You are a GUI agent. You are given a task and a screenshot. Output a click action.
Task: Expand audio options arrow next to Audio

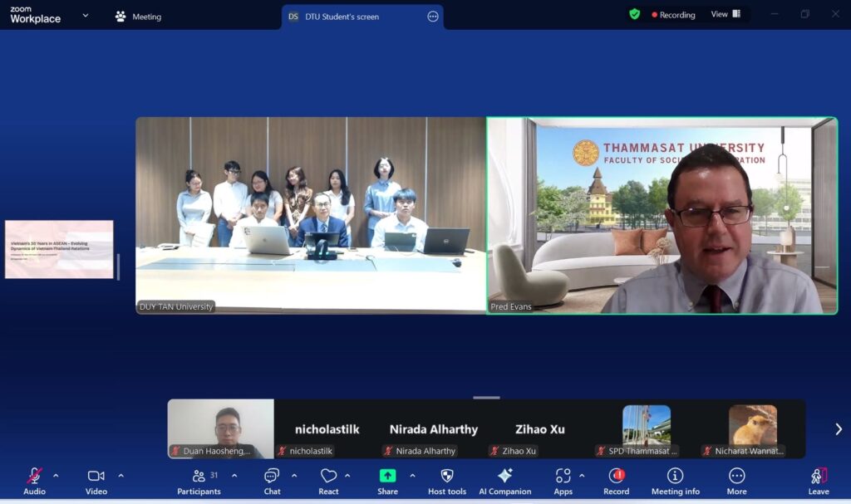coord(56,476)
